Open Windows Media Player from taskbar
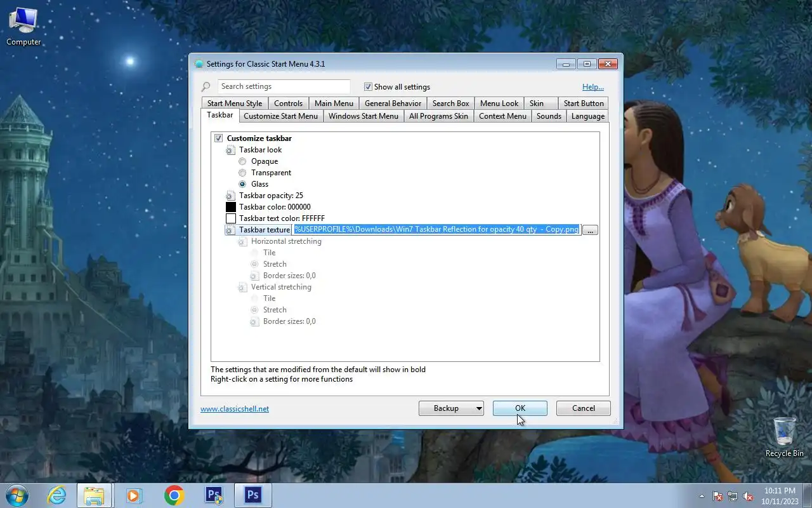The image size is (812, 508). (x=134, y=495)
